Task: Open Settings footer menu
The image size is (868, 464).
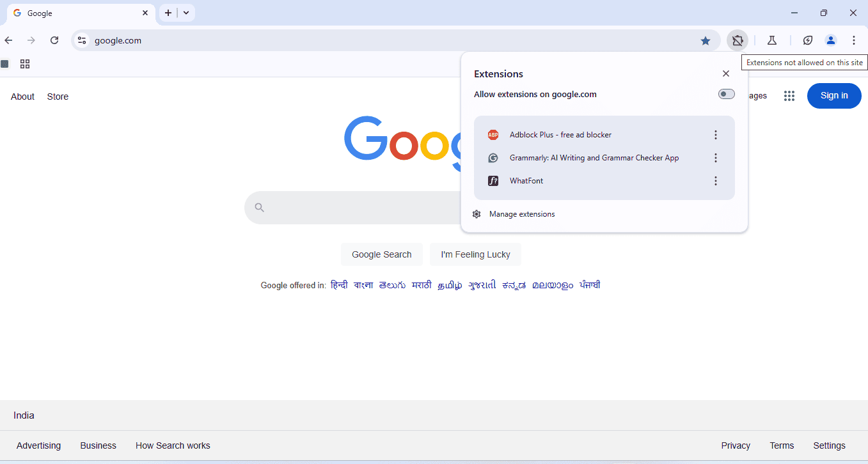Action: point(829,445)
